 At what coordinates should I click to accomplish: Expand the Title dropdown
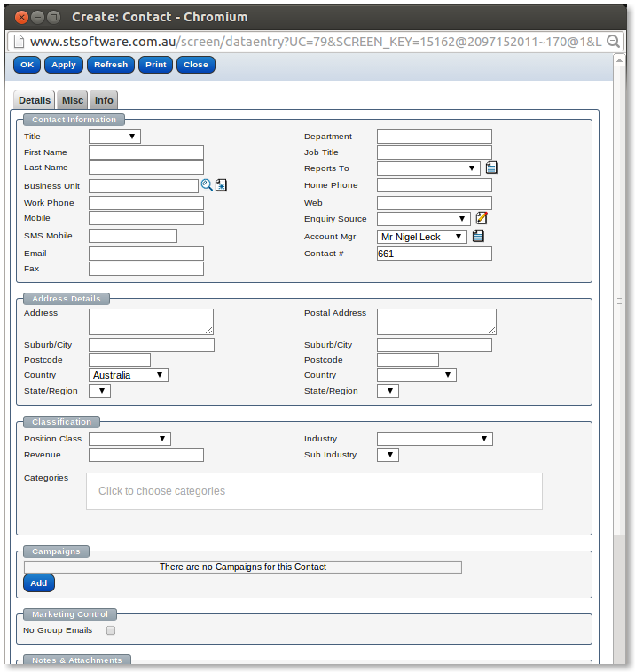[x=114, y=137]
